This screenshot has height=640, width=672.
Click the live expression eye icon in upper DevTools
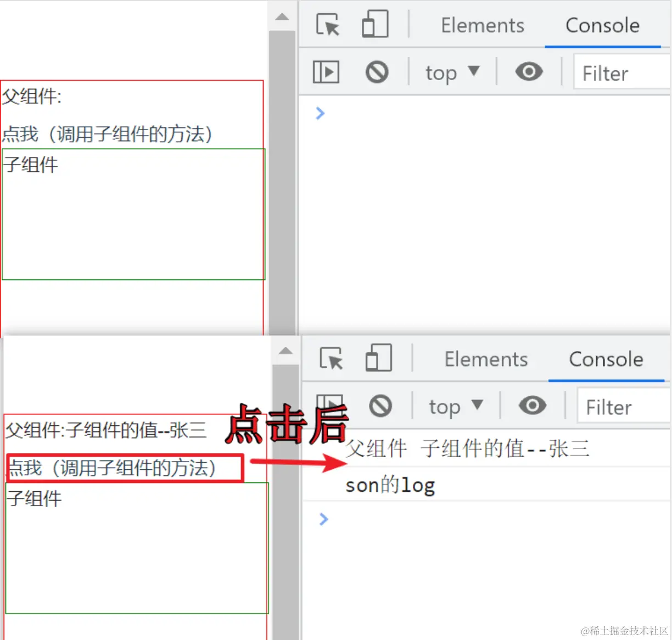tap(529, 71)
